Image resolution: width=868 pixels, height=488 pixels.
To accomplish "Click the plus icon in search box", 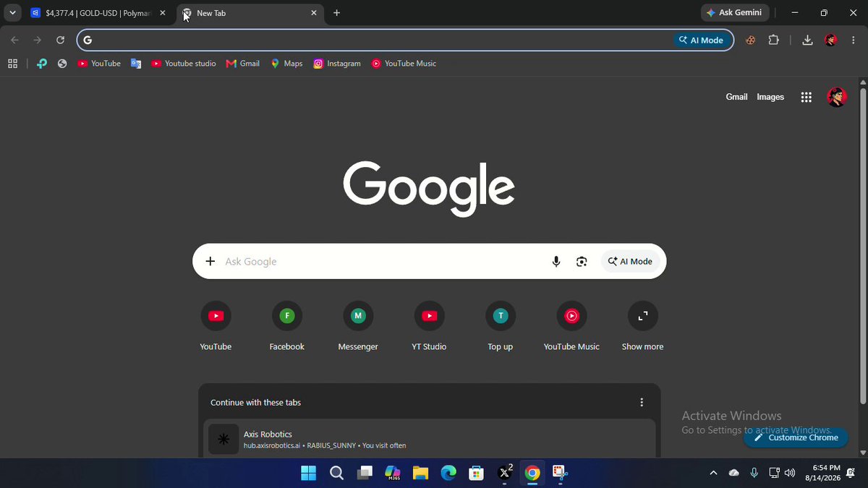I will pyautogui.click(x=210, y=261).
